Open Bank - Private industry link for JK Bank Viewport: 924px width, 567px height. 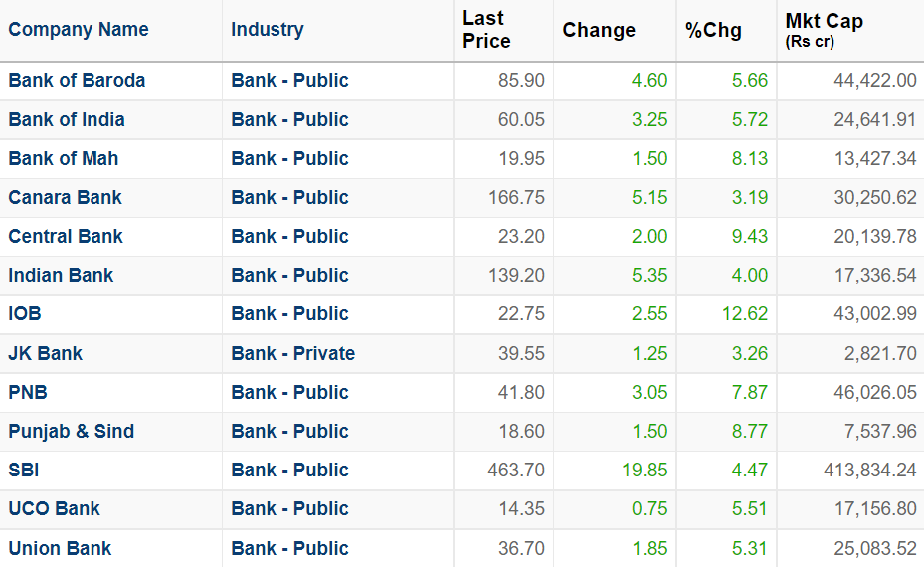(x=292, y=353)
